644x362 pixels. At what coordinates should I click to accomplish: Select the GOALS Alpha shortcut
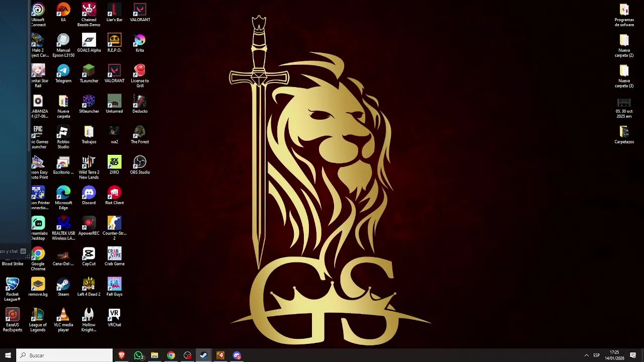coord(89,43)
